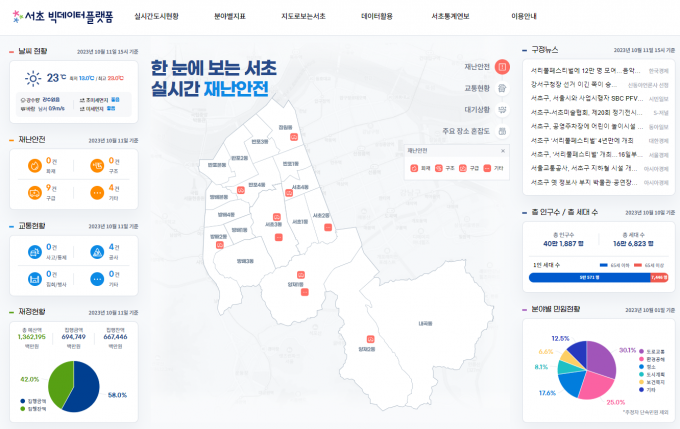Image resolution: width=680 pixels, height=429 pixels.
Task: Toggle the 기타 filter in map legend
Action: coord(490,169)
